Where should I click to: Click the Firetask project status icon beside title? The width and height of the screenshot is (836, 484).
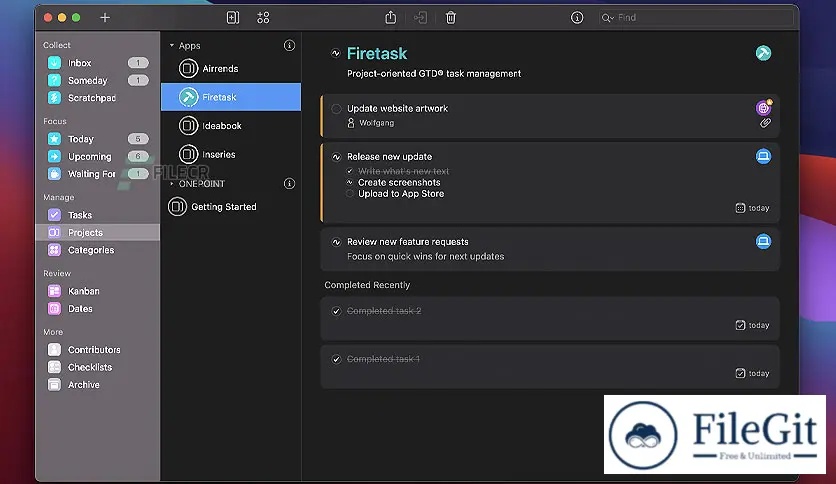pos(335,53)
